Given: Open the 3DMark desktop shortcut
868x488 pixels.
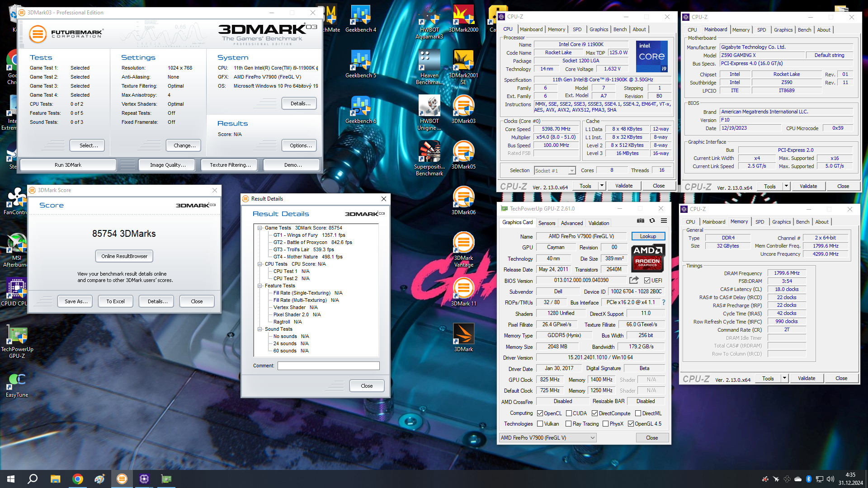Looking at the screenshot, I should pyautogui.click(x=463, y=338).
